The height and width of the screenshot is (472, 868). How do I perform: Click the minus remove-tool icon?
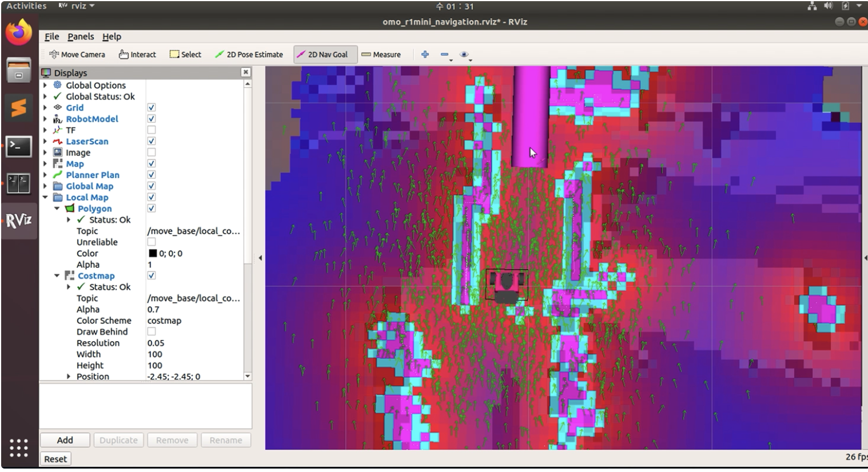[x=445, y=54]
